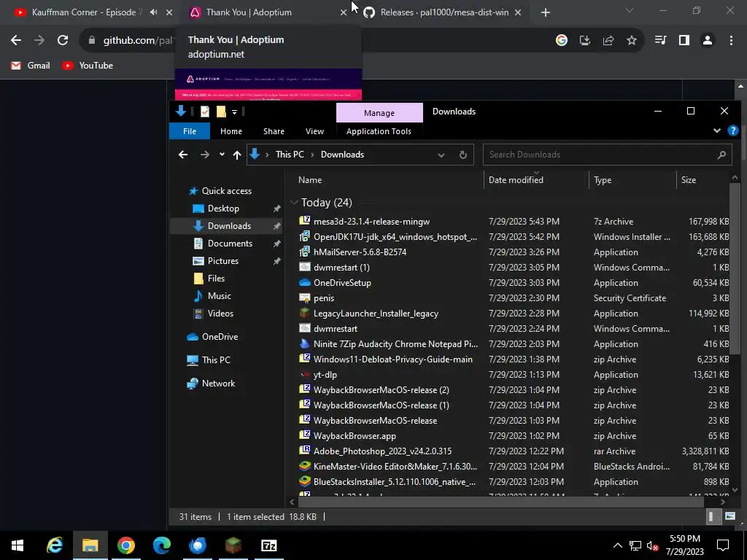Open Customize Quick Access Toolbar dropdown
Image resolution: width=747 pixels, height=560 pixels.
point(234,112)
